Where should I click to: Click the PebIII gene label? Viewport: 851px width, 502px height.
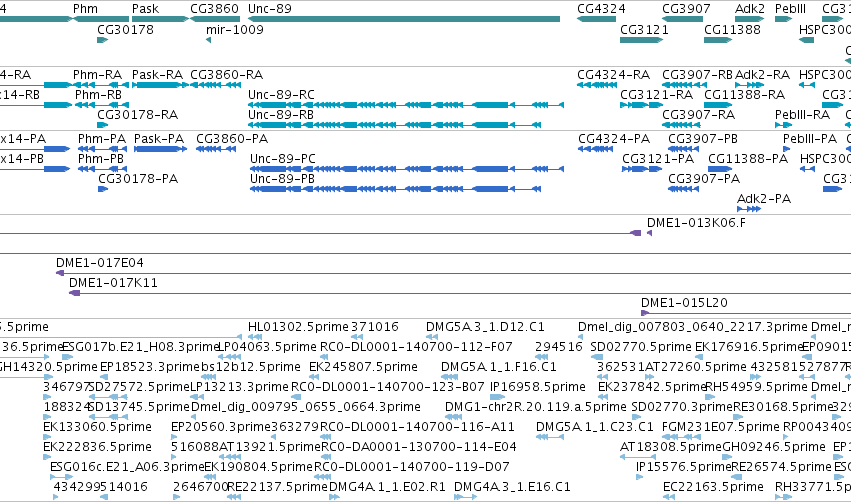click(790, 9)
